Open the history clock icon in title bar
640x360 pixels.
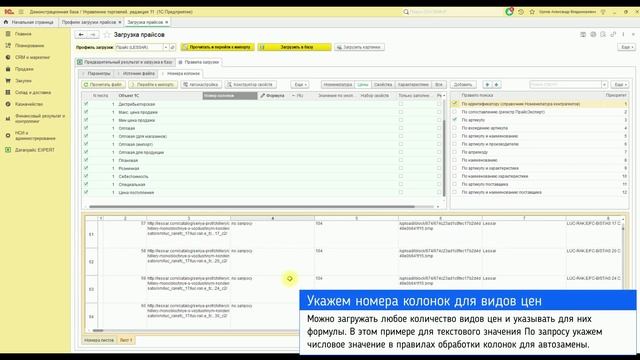coord(521,12)
